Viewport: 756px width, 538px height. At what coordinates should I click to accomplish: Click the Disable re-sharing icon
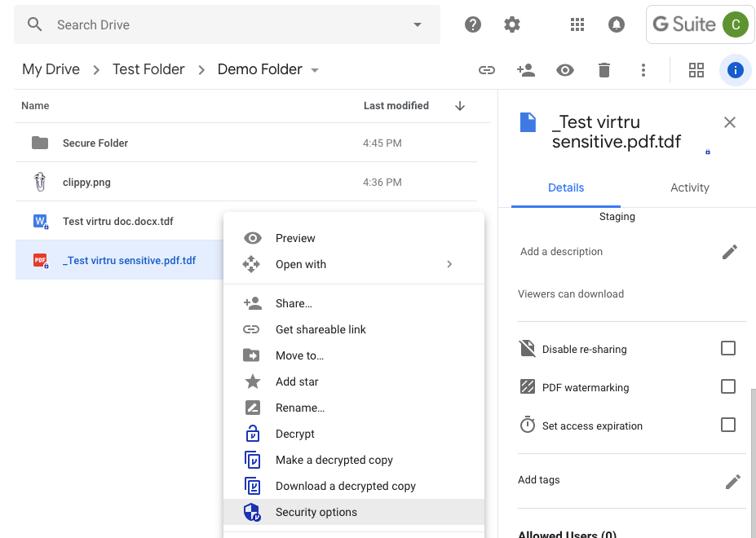tap(527, 348)
